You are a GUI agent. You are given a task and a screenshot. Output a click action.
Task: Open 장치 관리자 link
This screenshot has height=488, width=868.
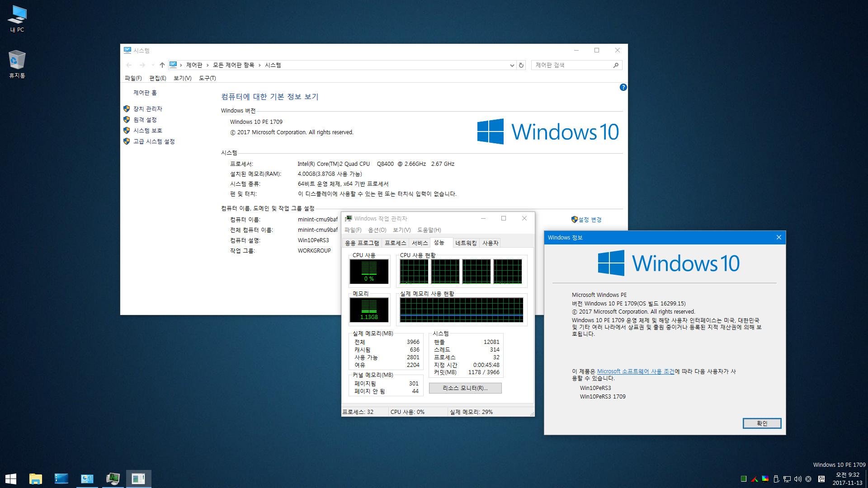click(x=148, y=109)
